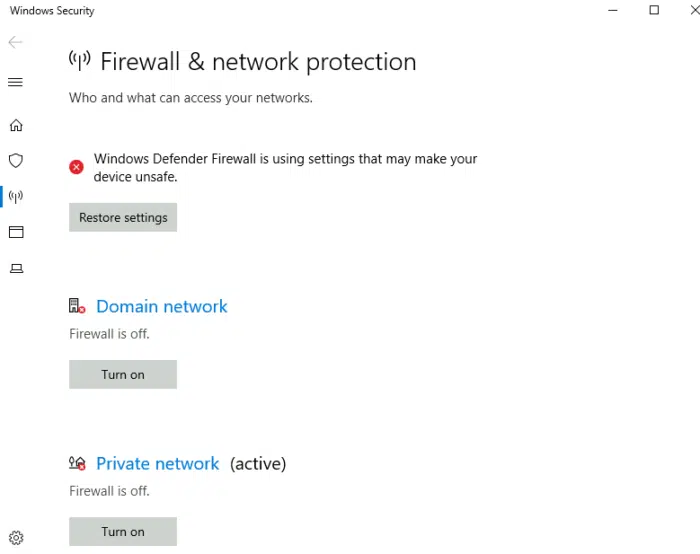The height and width of the screenshot is (554, 700).
Task: Expand the hamburger navigation menu
Action: point(15,82)
